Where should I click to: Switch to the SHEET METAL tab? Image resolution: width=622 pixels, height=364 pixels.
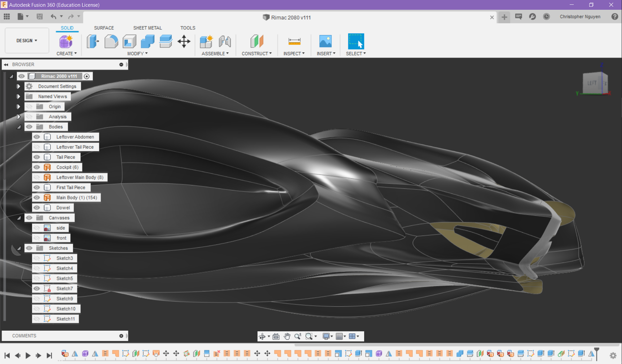pyautogui.click(x=147, y=28)
